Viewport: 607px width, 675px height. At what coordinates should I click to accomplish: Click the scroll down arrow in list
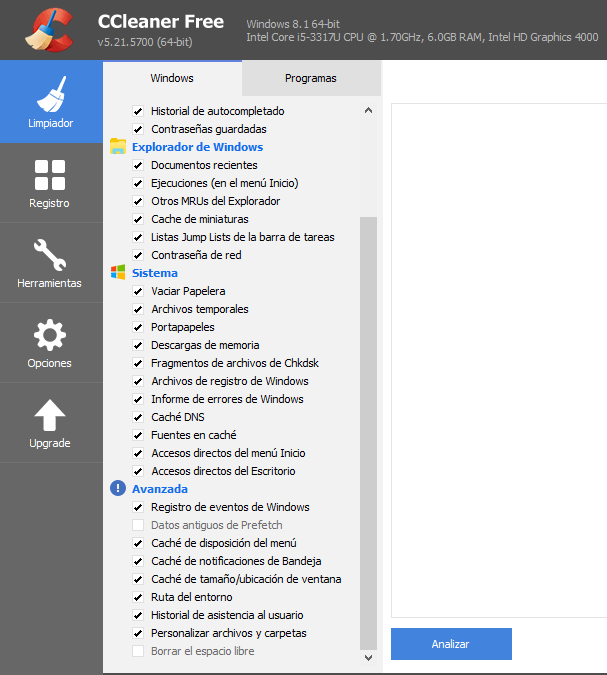coord(368,658)
